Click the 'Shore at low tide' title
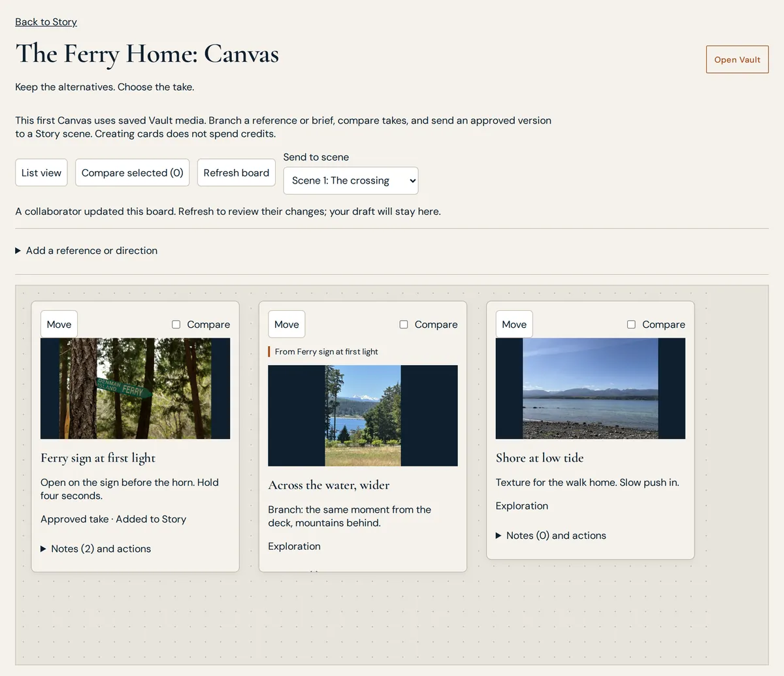This screenshot has width=784, height=676. coord(540,458)
